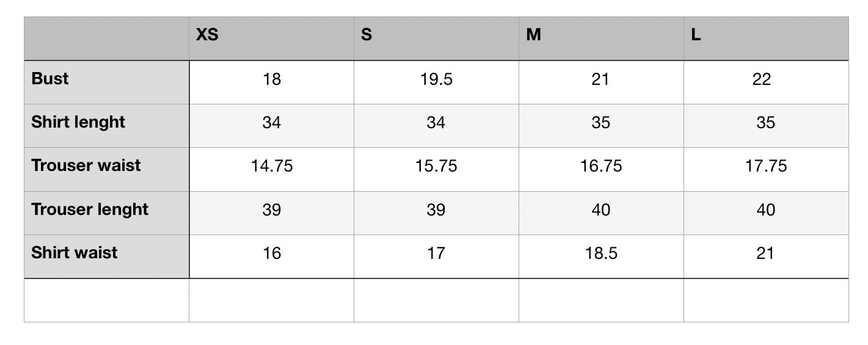Select the Shirt waist S cell 17
868x345 pixels.
436,256
